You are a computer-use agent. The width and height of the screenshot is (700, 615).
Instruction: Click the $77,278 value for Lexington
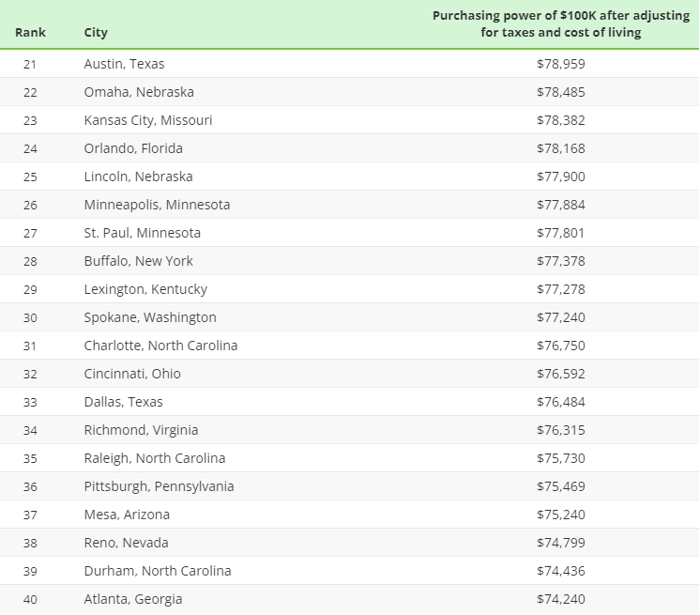[x=561, y=289]
